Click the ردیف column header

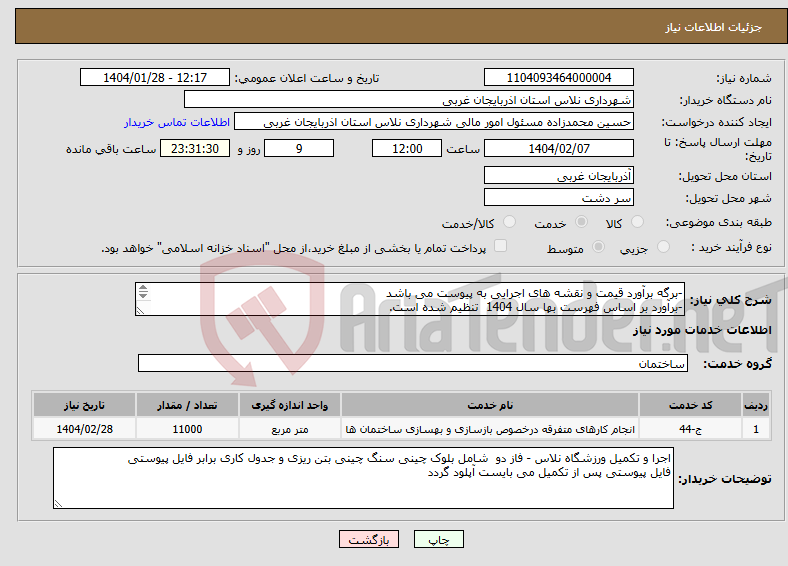coord(756,405)
